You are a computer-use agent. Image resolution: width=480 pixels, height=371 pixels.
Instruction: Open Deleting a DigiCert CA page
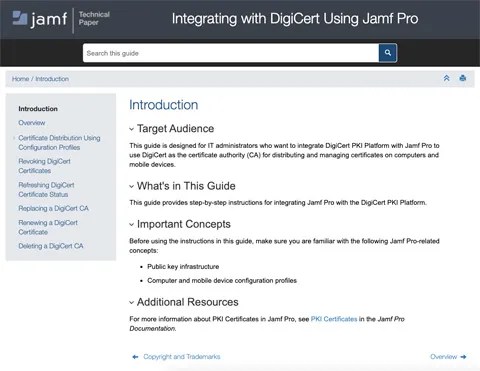(51, 246)
